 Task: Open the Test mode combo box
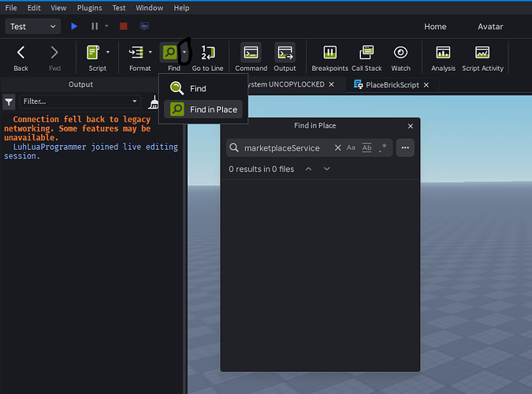pos(33,27)
